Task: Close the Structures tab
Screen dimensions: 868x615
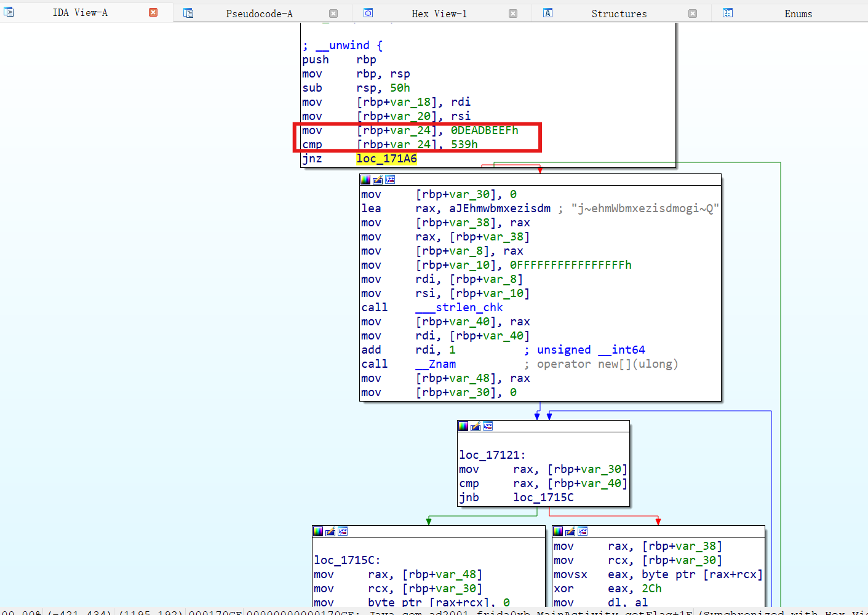Action: pyautogui.click(x=693, y=14)
